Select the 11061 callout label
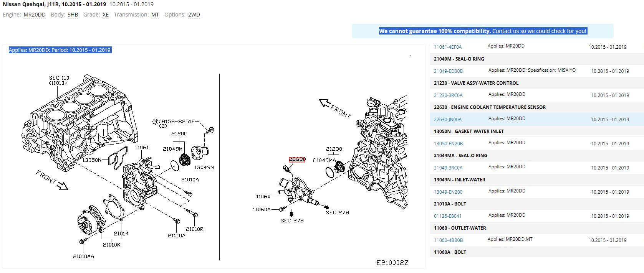Viewport: 644px width, 273px height. point(142,148)
